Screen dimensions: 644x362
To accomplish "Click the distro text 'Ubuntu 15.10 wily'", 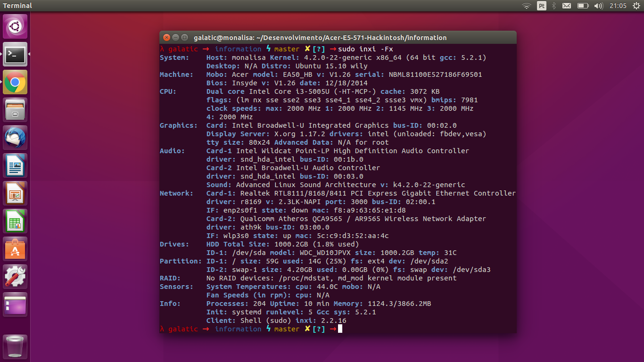I will 331,66.
